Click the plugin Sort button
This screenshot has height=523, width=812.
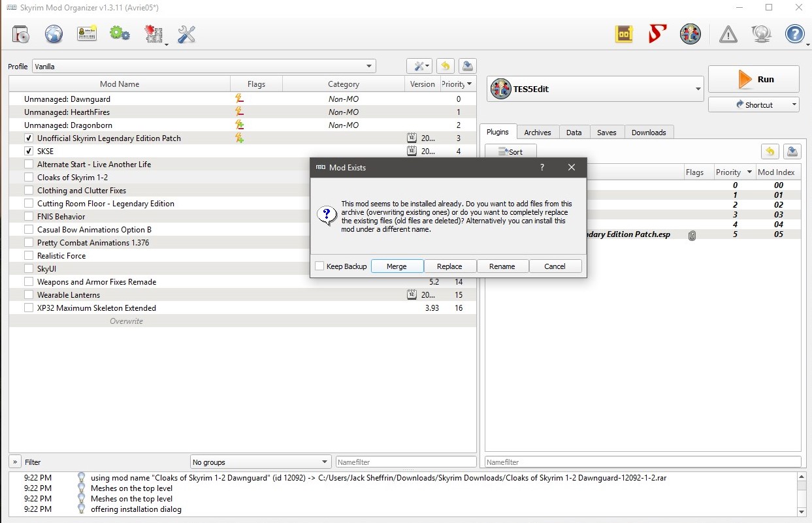click(x=511, y=151)
